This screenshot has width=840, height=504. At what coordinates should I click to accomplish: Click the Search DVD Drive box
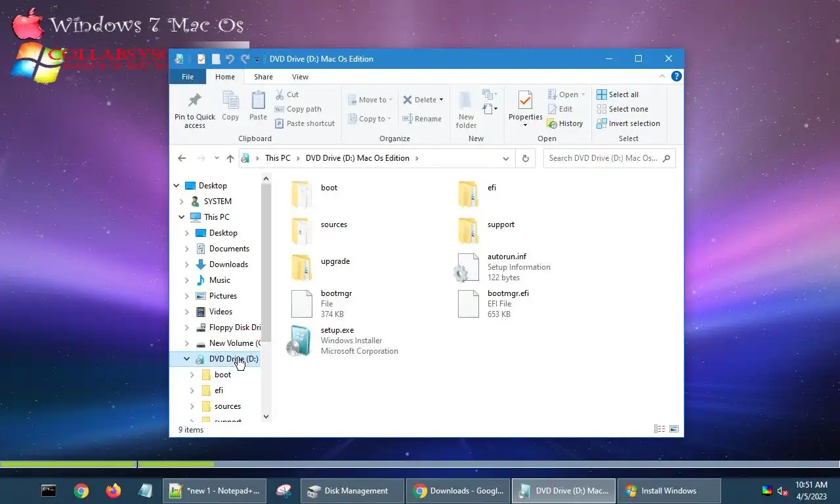point(609,158)
